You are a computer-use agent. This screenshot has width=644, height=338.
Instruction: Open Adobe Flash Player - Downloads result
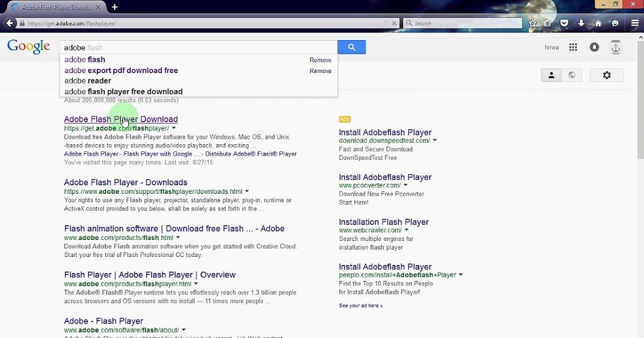[126, 182]
